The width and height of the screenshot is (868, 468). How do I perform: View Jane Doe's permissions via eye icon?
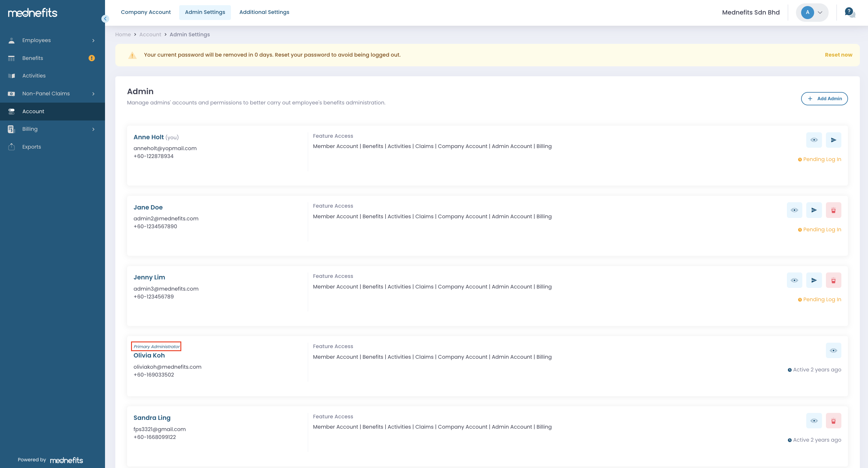pyautogui.click(x=794, y=210)
